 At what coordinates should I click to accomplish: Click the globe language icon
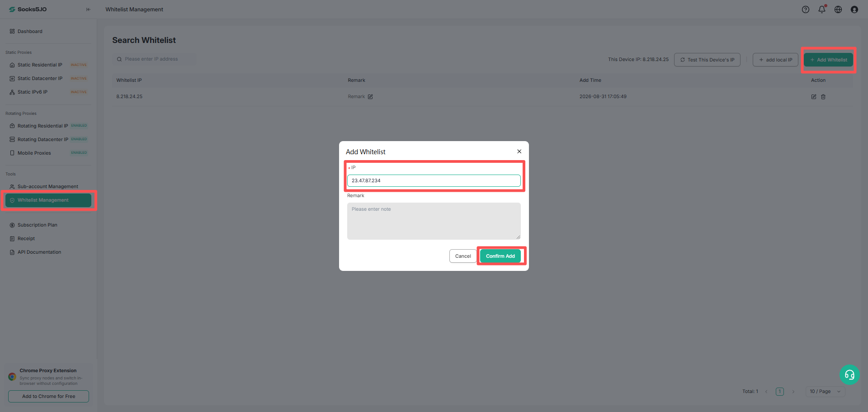point(838,9)
